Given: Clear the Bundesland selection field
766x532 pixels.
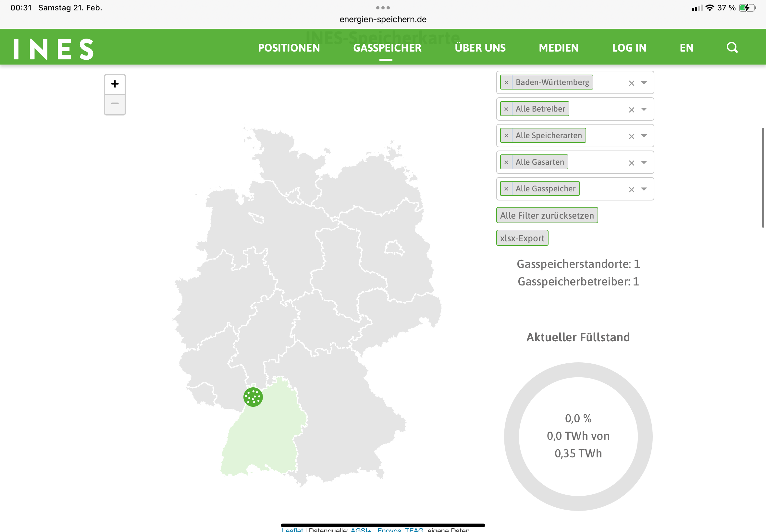Looking at the screenshot, I should [631, 83].
